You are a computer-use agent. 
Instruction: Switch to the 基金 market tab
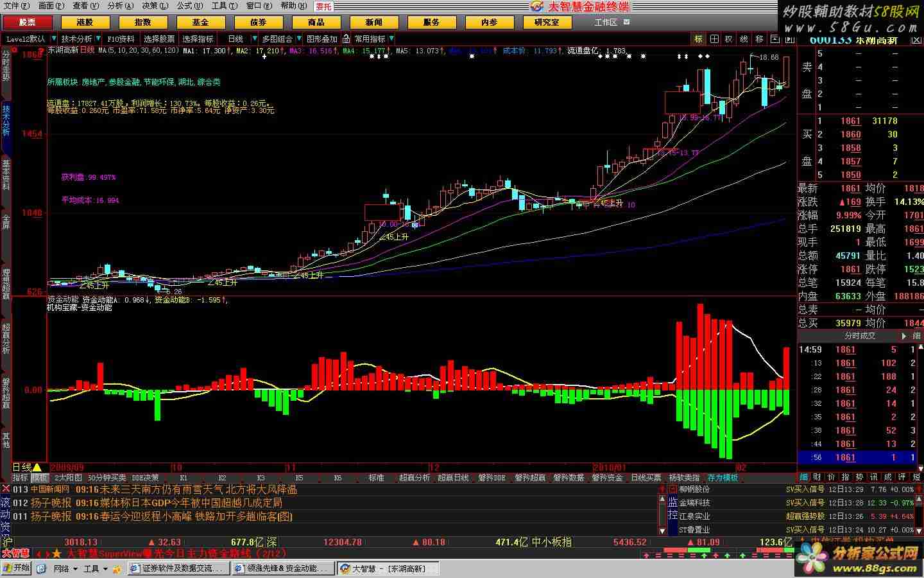(200, 22)
